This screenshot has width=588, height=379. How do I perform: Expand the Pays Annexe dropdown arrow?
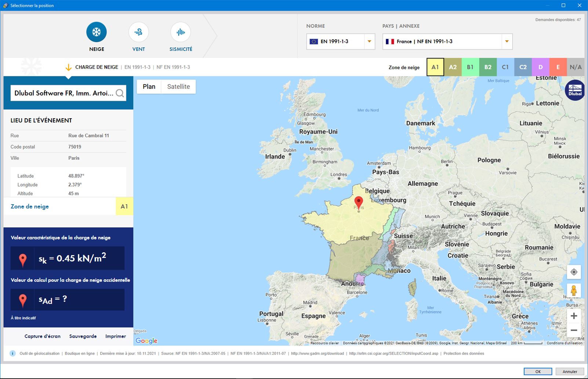click(x=507, y=41)
